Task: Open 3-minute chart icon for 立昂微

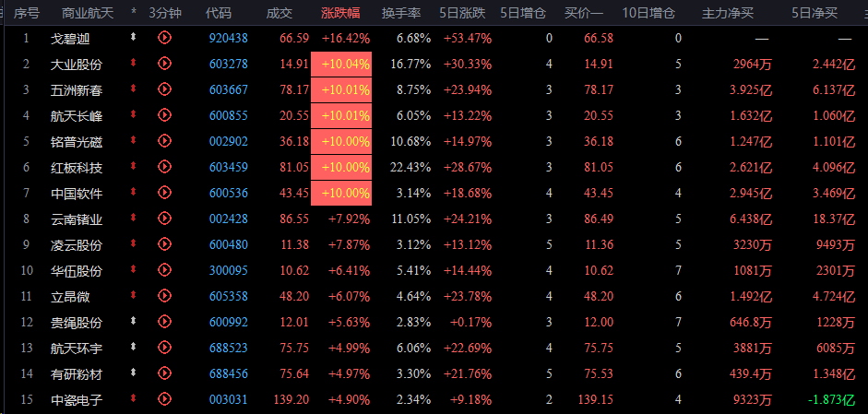Action: (164, 296)
